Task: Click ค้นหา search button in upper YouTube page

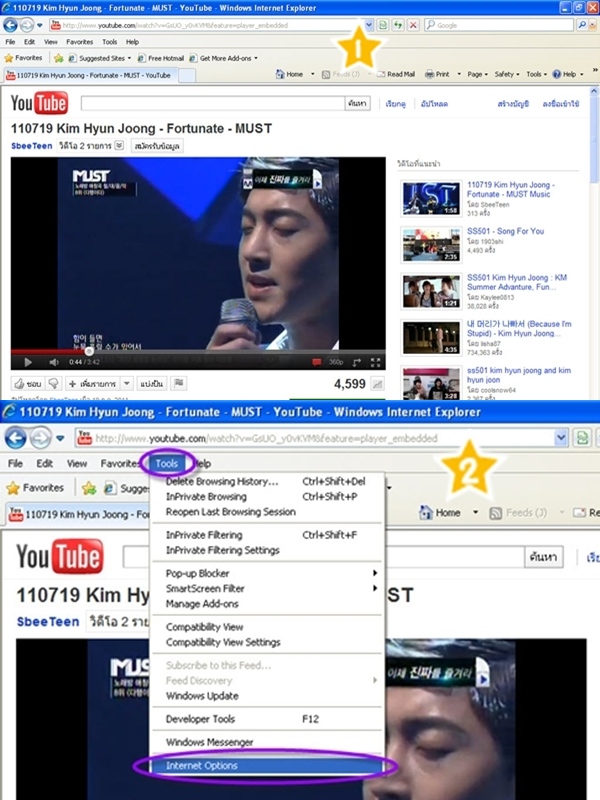Action: 358,104
